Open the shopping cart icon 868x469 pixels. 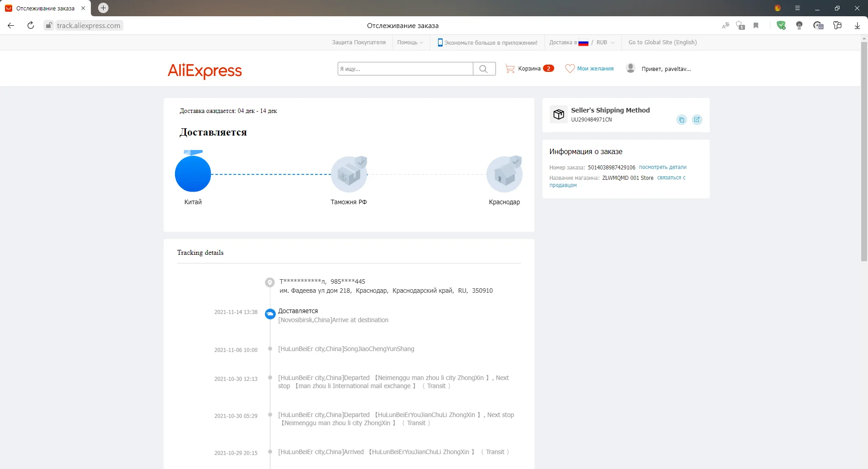(x=510, y=69)
